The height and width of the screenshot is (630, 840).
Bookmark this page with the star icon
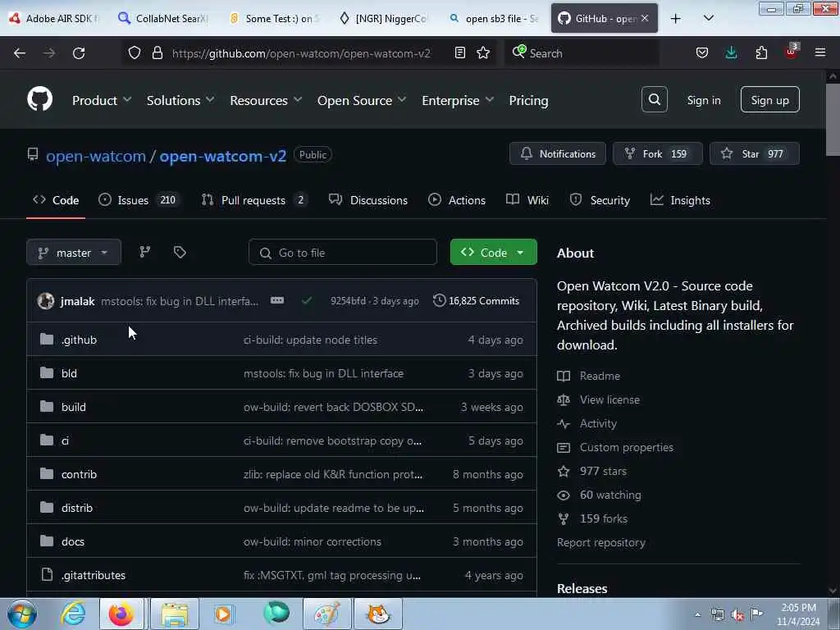tap(483, 52)
